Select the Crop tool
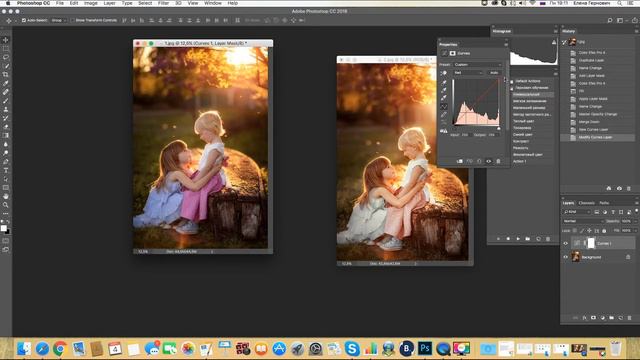Viewport: 640px width, 360px height. click(6, 75)
